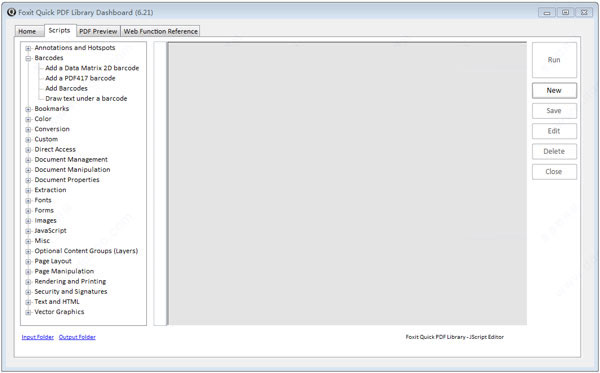Expand the Custom scripts node

pyautogui.click(x=28, y=140)
